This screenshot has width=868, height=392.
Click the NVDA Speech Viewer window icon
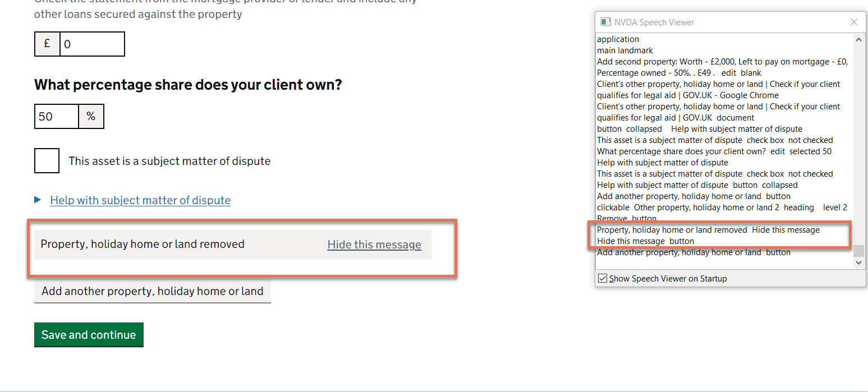coord(605,22)
